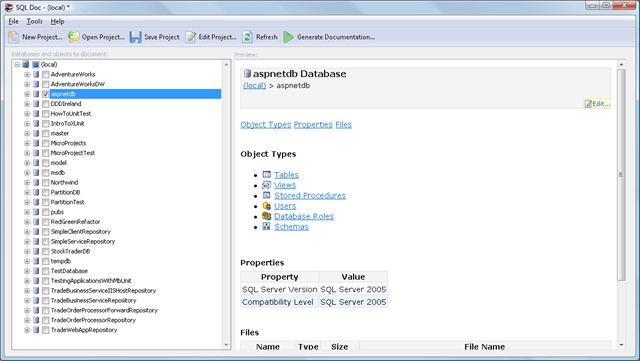Jump to Object Types anchor link
This screenshot has height=361, width=640.
click(x=266, y=125)
